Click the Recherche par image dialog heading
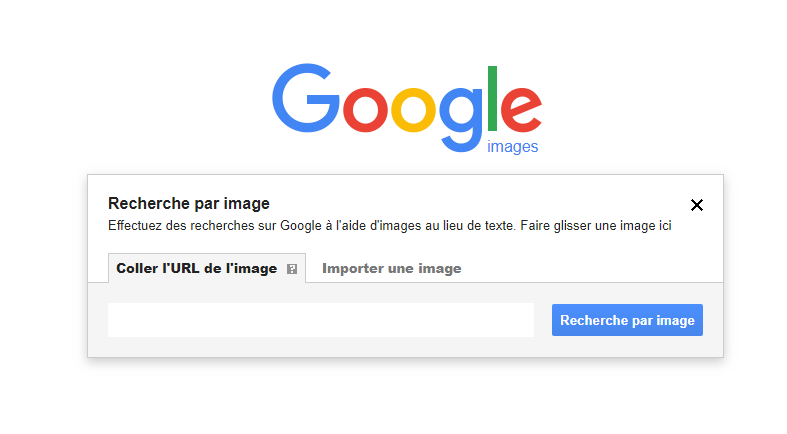Viewport: 787px width, 434px height. (189, 204)
